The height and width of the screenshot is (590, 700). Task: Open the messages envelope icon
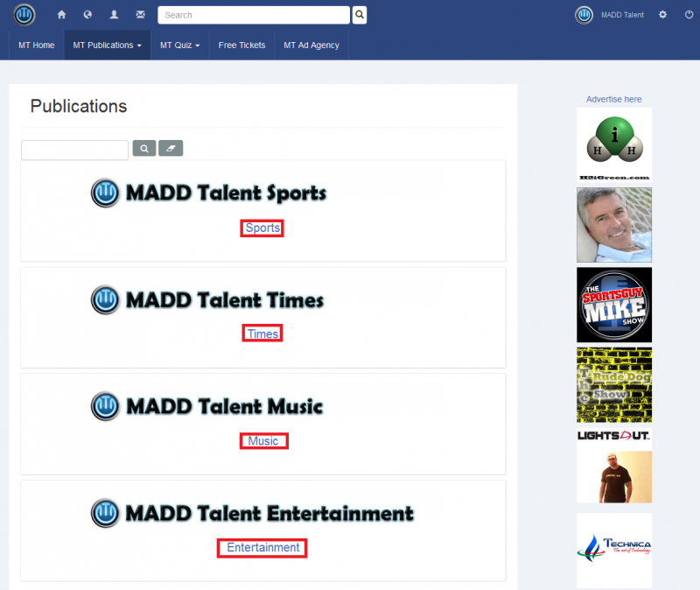pos(141,15)
